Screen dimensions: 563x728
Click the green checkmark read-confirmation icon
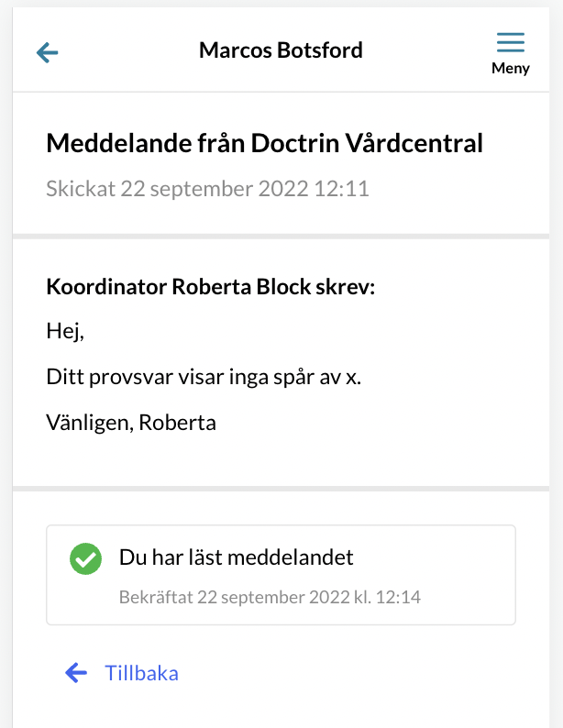pyautogui.click(x=86, y=558)
